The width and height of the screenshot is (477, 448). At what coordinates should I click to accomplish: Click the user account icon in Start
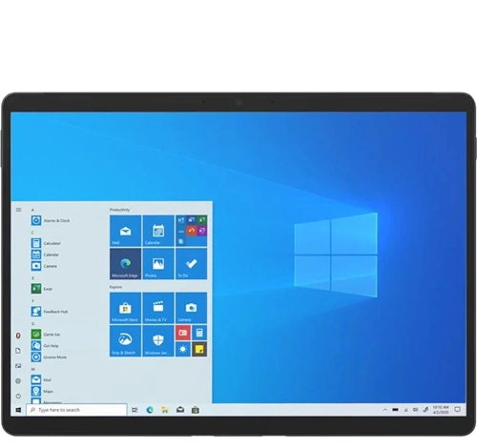point(18,336)
